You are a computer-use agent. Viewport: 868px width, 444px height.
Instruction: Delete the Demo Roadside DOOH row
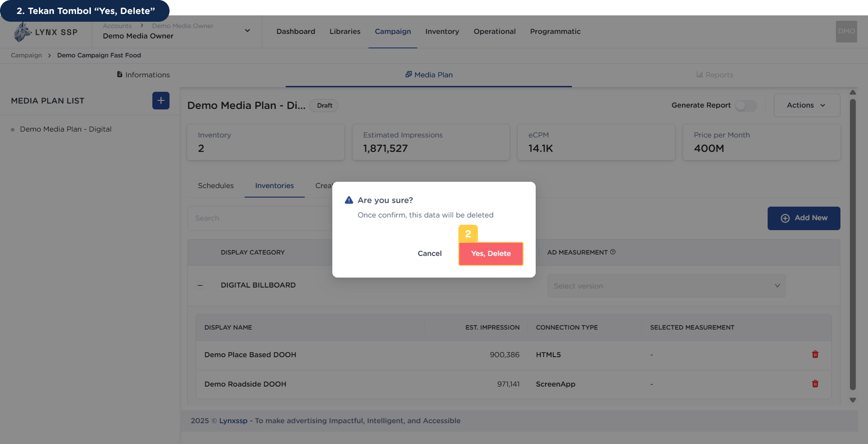tap(815, 384)
